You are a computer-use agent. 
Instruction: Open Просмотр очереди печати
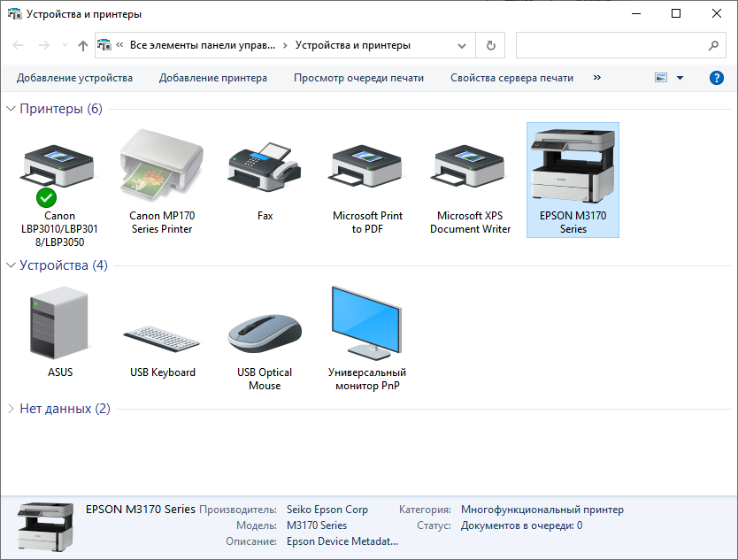[358, 78]
